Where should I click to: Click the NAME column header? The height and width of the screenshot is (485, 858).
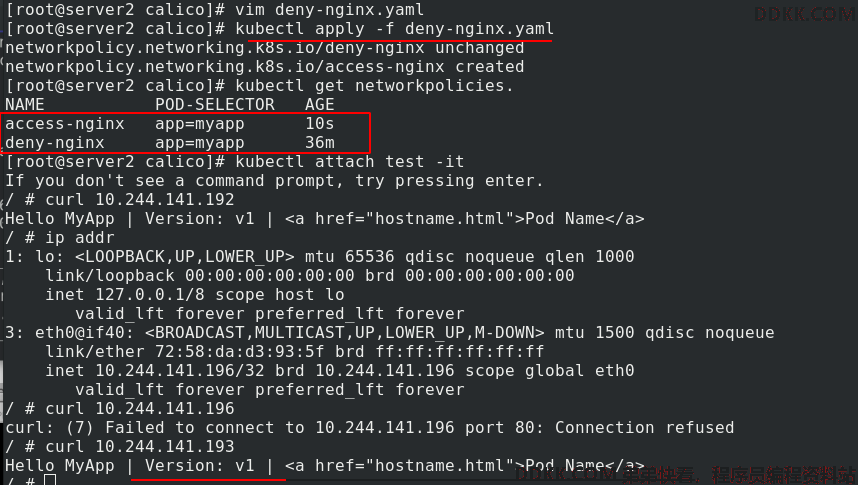(x=25, y=105)
